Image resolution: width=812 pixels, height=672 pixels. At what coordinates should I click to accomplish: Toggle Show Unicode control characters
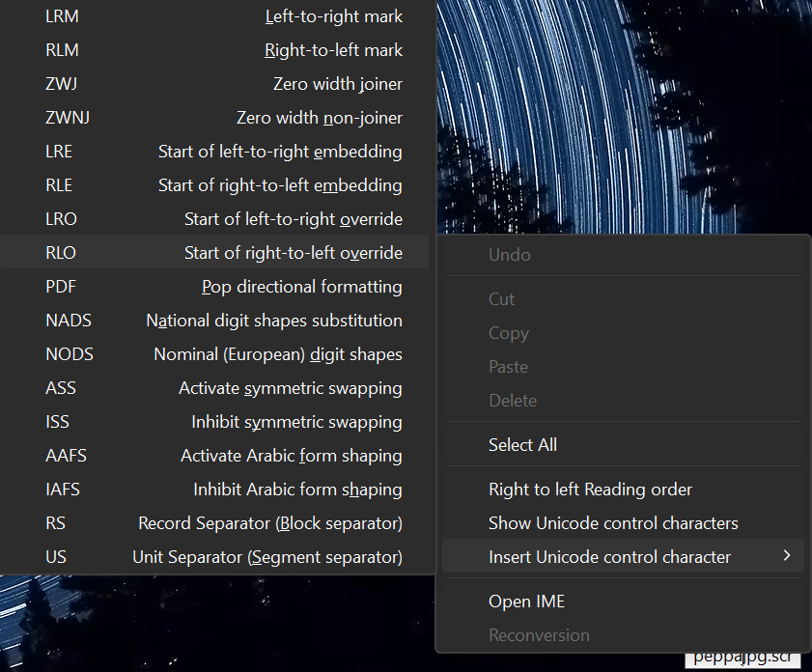click(x=613, y=523)
